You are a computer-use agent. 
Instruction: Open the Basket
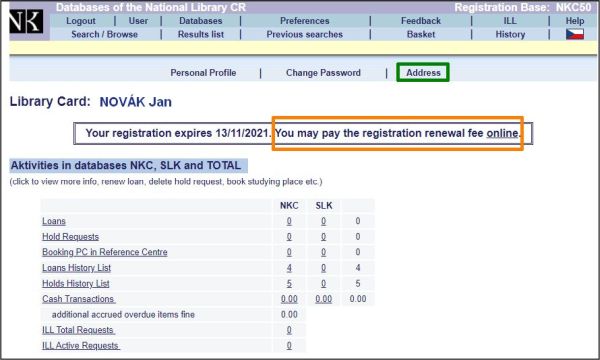click(x=421, y=34)
